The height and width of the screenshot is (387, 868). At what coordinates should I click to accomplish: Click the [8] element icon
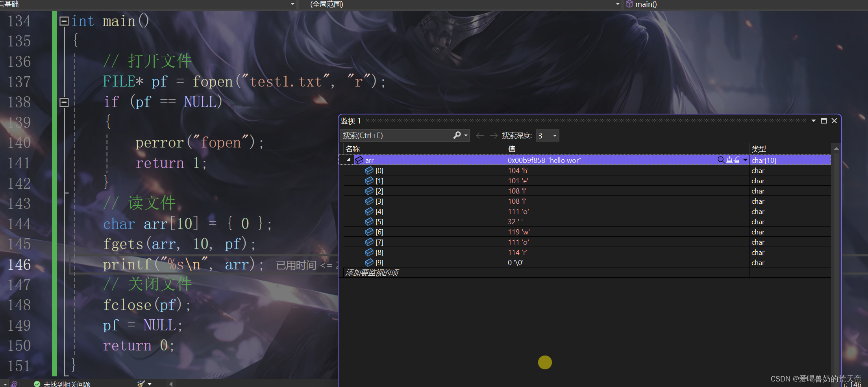point(369,252)
